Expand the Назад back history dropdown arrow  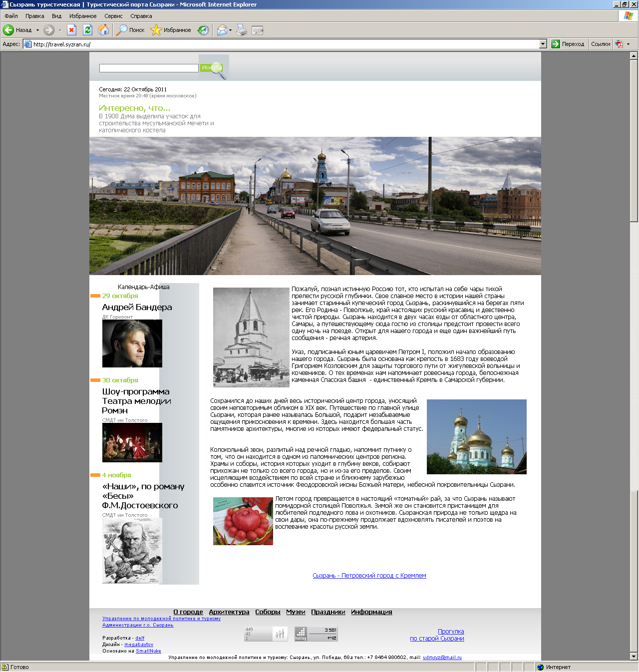point(37,30)
